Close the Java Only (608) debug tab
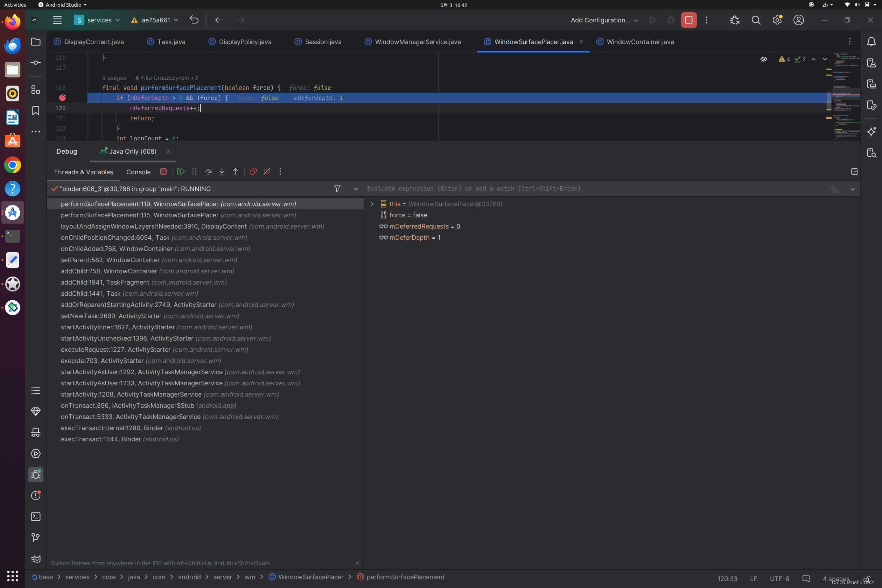This screenshot has width=882, height=588. tap(168, 152)
